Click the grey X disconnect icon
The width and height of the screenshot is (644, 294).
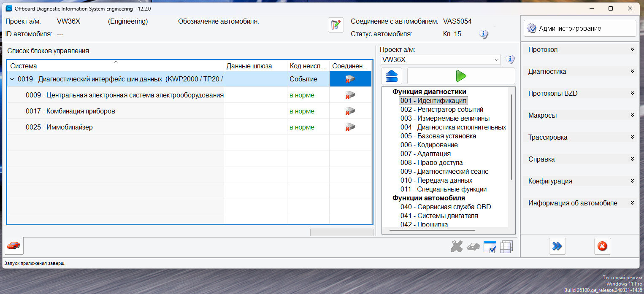457,247
